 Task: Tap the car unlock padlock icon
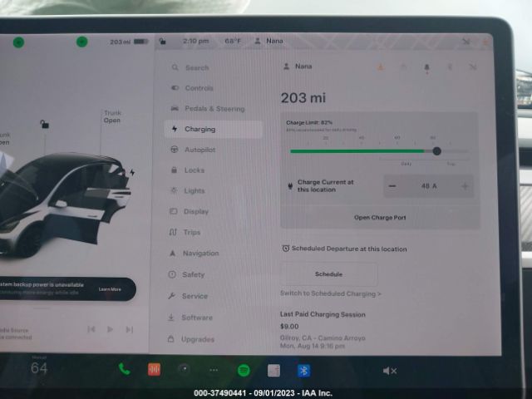click(44, 124)
